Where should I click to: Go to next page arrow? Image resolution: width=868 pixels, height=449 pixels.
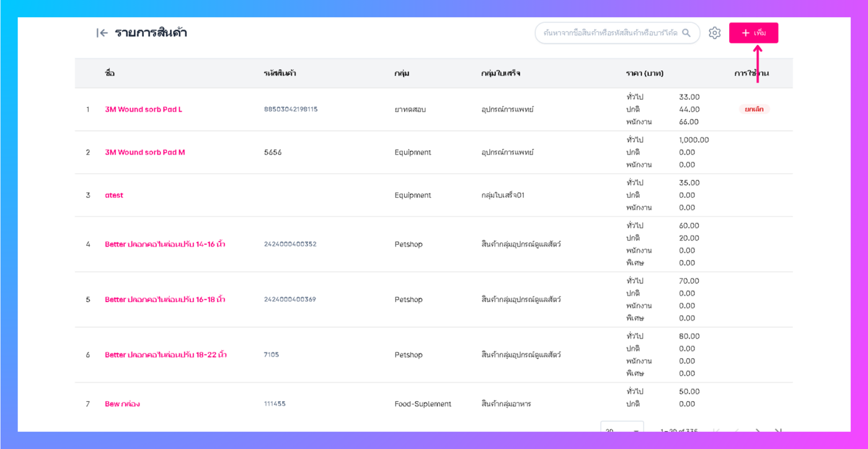click(757, 430)
